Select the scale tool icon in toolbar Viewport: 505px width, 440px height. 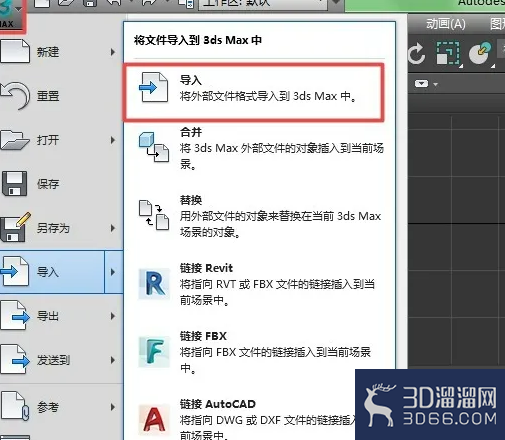pos(448,53)
